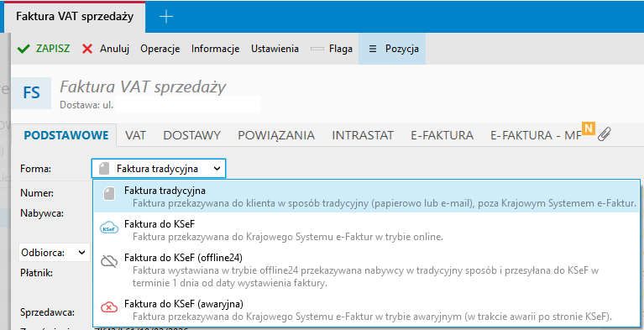Collapse the Forma dropdown chevron
This screenshot has height=330, width=644.
point(217,169)
